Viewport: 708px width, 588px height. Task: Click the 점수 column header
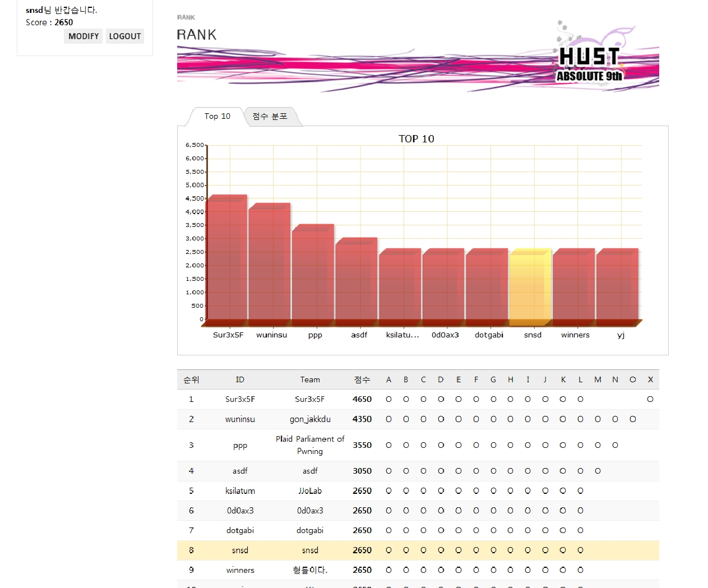point(362,380)
